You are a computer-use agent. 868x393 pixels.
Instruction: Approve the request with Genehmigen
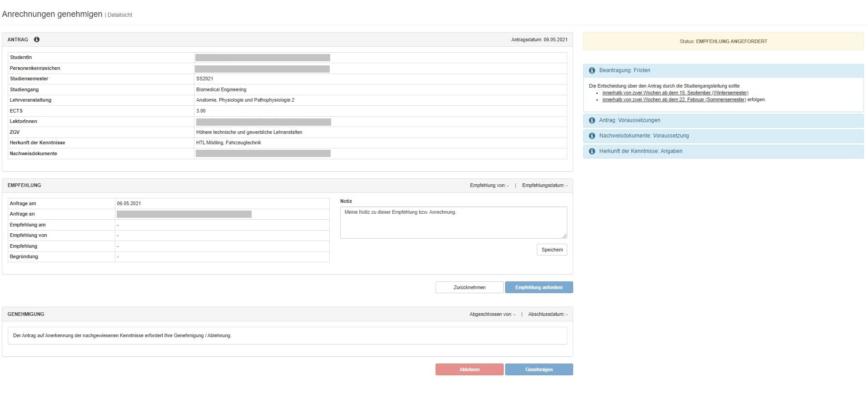point(539,369)
